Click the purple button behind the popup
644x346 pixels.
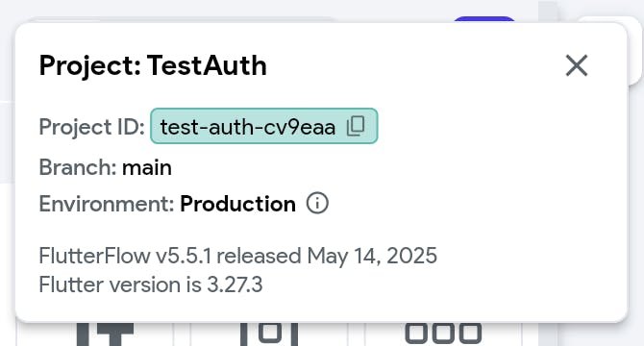[484, 19]
